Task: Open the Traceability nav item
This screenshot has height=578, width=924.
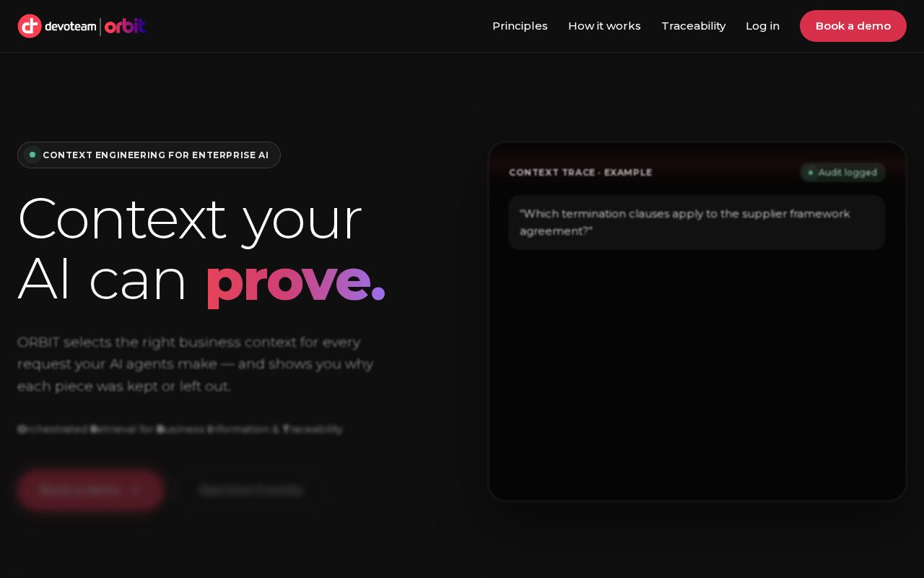Action: [693, 26]
